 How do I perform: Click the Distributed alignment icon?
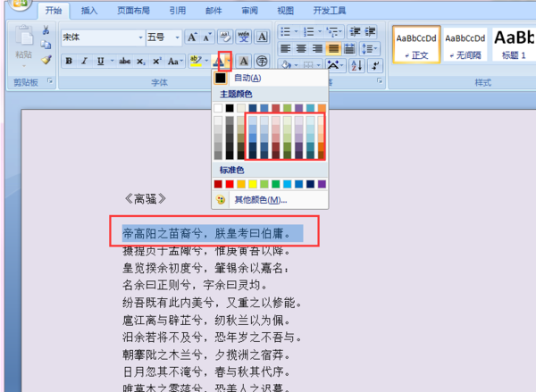pyautogui.click(x=349, y=49)
